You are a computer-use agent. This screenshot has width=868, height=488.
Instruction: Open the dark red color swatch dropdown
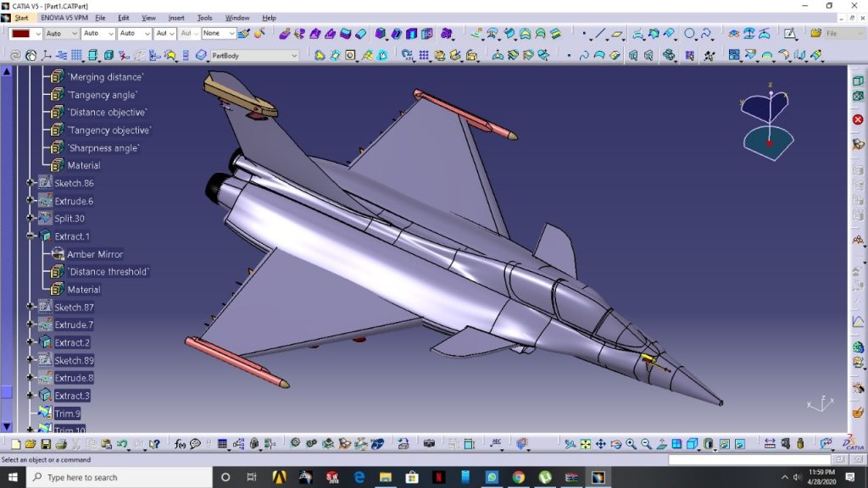tap(38, 34)
